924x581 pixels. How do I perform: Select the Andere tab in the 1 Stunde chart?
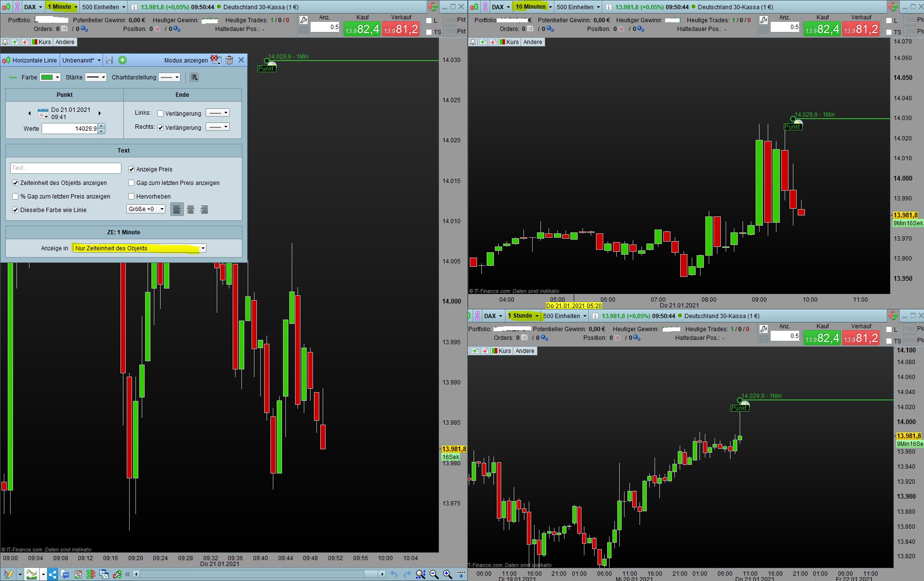point(525,351)
